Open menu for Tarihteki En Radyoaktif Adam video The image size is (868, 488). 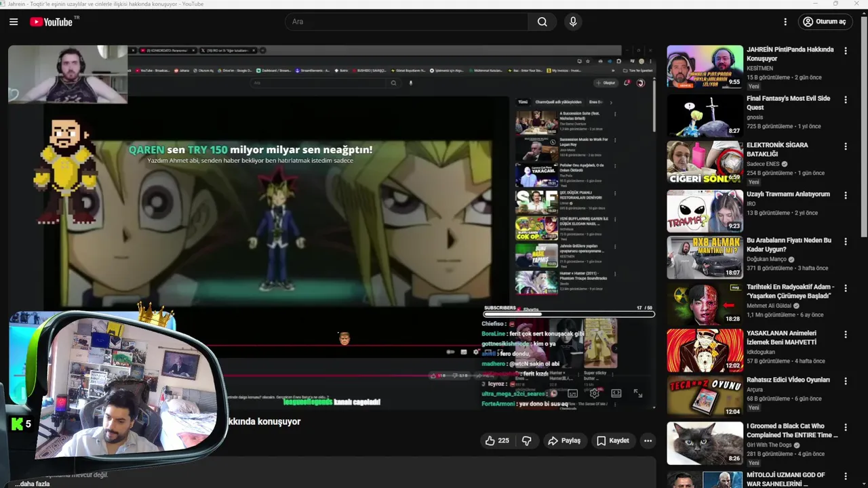point(846,288)
